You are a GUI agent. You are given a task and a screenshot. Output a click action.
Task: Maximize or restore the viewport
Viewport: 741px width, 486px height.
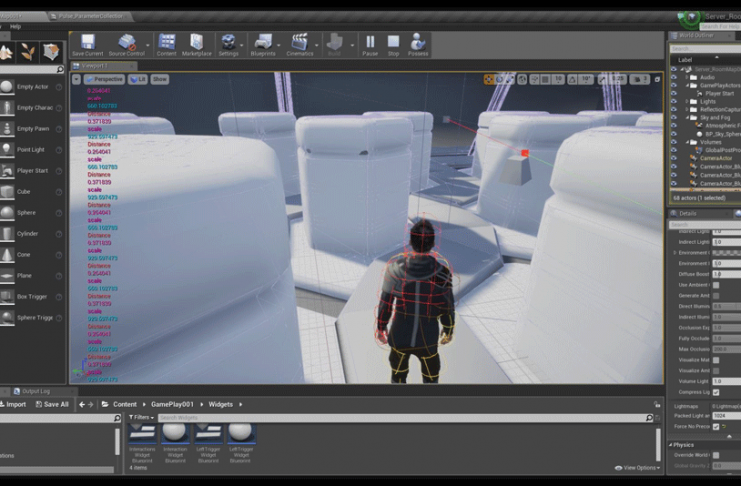(657, 79)
